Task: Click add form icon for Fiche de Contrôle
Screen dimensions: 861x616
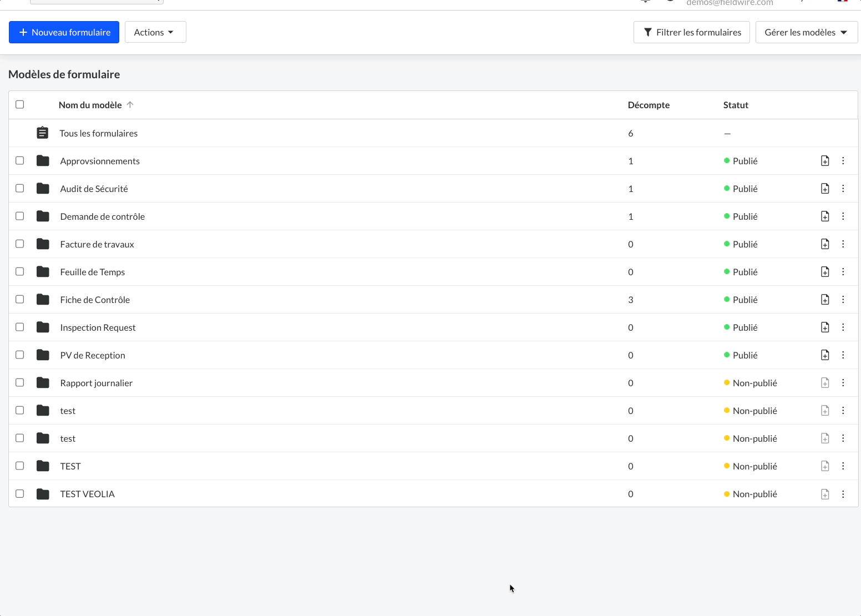Action: 825,300
